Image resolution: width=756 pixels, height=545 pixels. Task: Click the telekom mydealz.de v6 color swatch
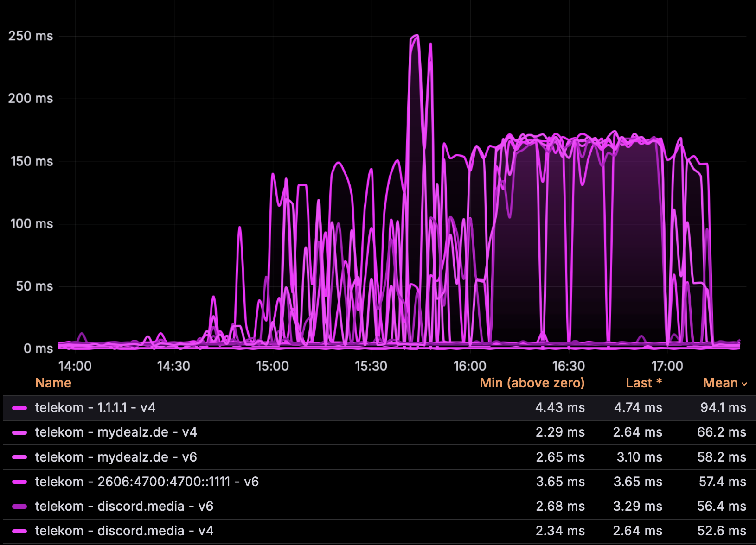pyautogui.click(x=19, y=457)
